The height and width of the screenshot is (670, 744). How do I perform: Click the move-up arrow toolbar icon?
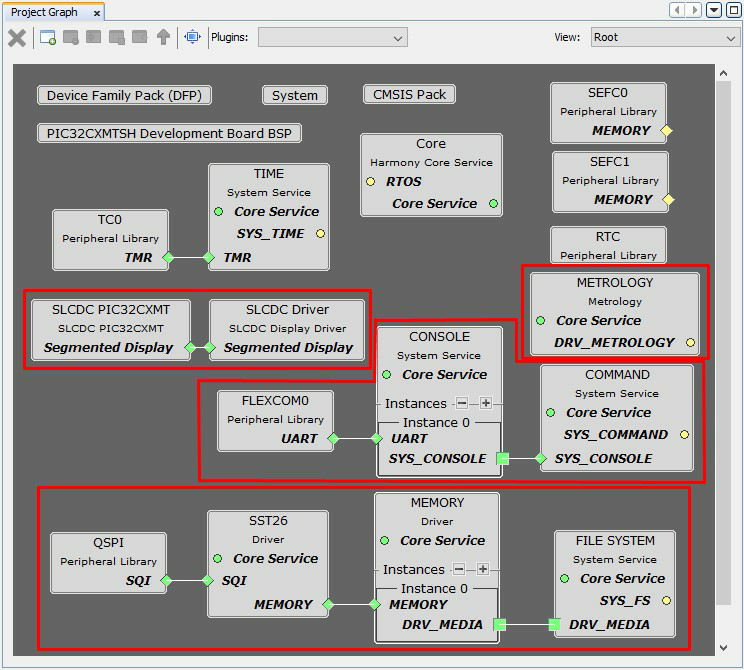163,37
